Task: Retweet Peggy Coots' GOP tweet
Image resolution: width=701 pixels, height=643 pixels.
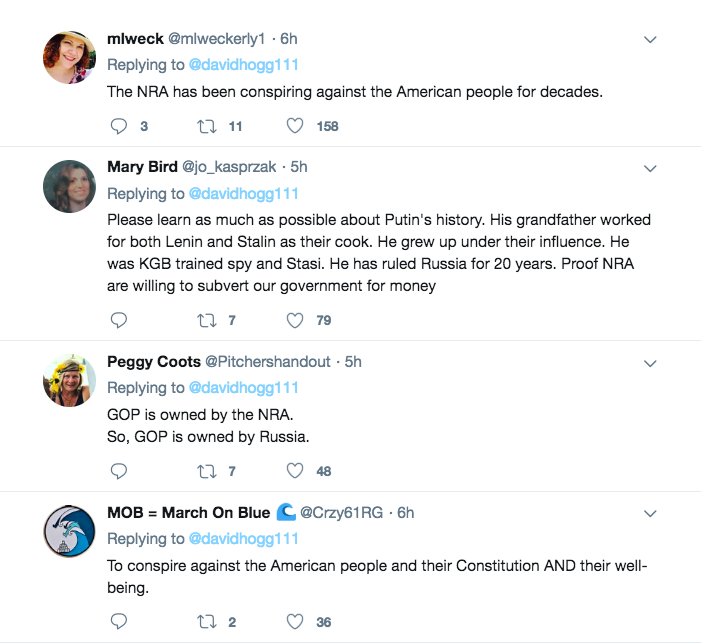Action: pyautogui.click(x=205, y=470)
